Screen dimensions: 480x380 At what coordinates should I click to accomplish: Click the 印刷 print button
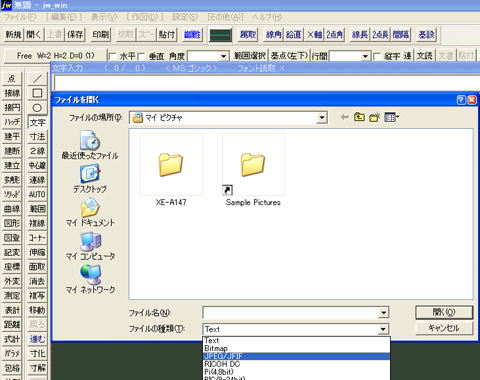pos(101,34)
